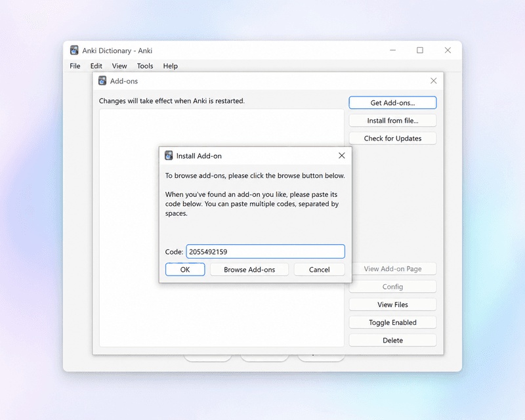Image resolution: width=525 pixels, height=420 pixels.
Task: Minimize the Anki main window
Action: [x=392, y=51]
